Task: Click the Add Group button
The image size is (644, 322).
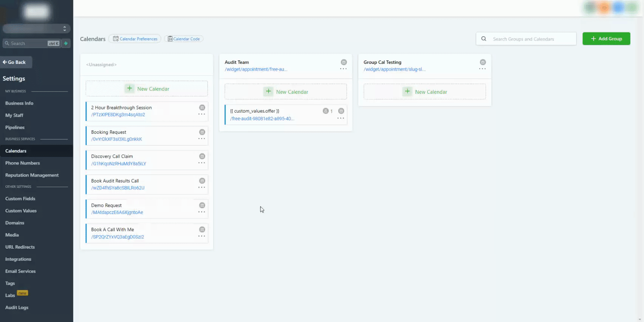Action: point(606,39)
